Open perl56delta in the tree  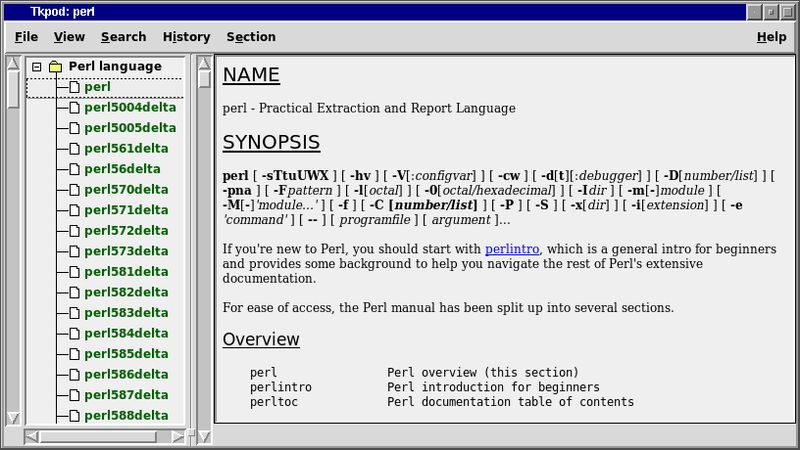point(122,169)
